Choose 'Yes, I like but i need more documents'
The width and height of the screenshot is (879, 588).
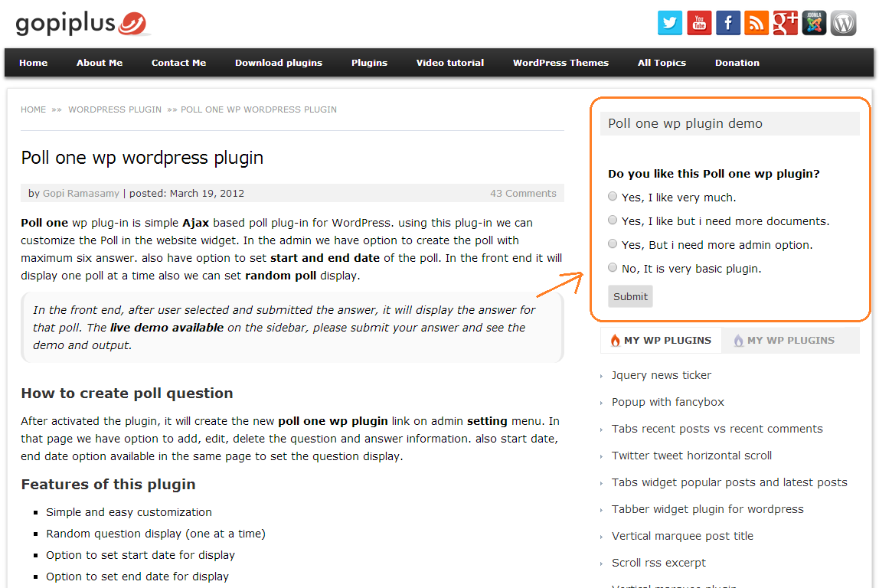613,220
